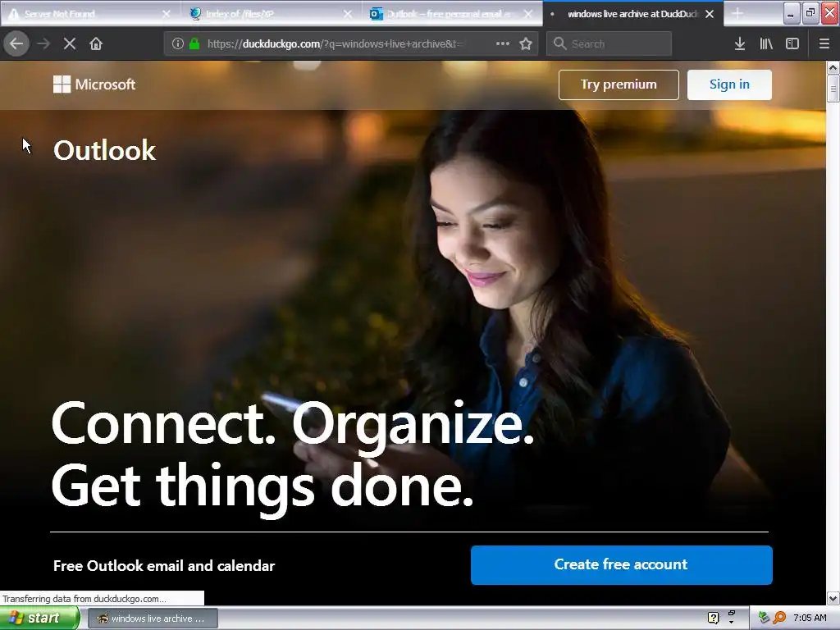Click the Outlook heading text
840x630 pixels.
[x=104, y=150]
